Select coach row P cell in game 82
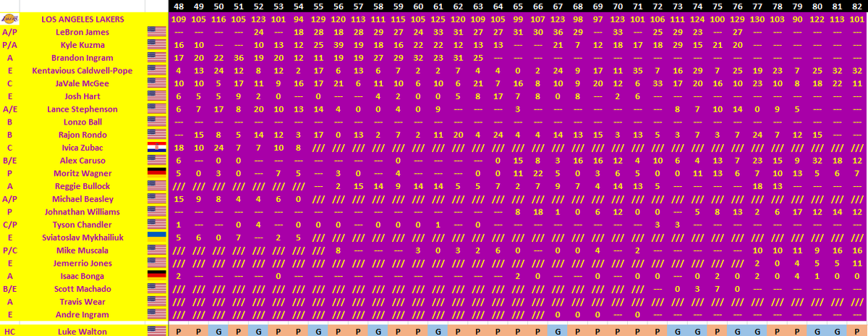This screenshot has height=336, width=868. (x=857, y=332)
